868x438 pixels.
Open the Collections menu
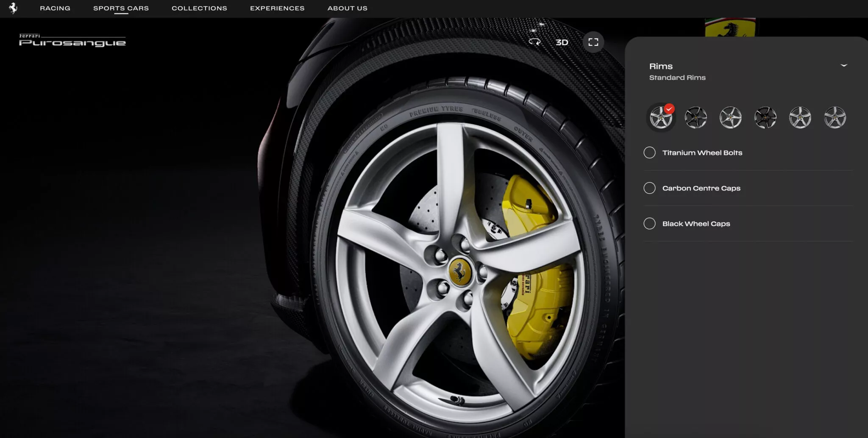tap(199, 8)
